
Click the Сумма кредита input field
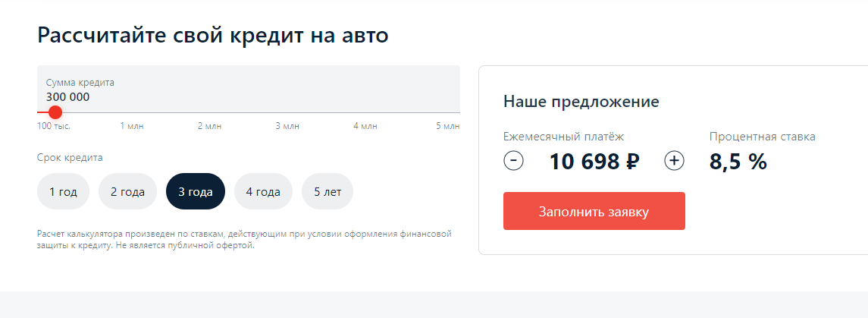[x=248, y=90]
